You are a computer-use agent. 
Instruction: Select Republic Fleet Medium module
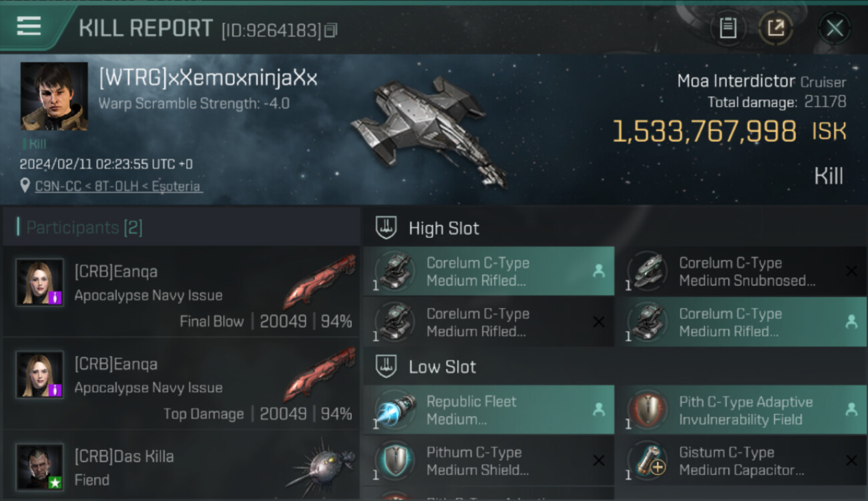click(489, 410)
